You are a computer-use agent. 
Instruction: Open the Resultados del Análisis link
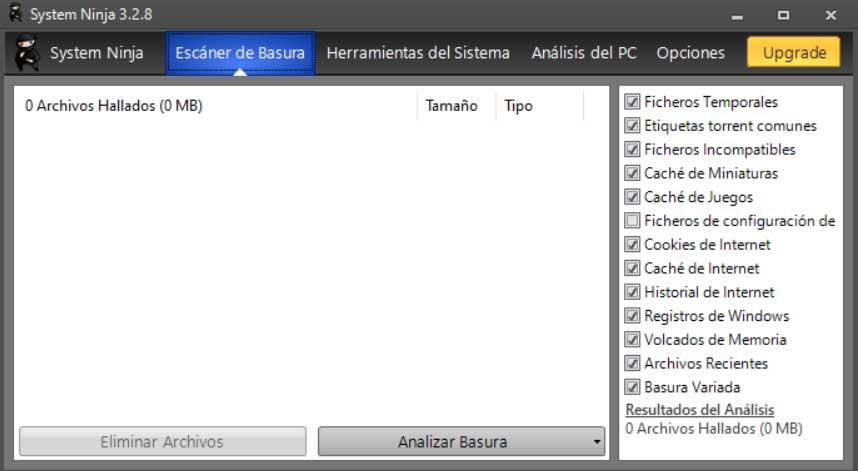coord(700,410)
